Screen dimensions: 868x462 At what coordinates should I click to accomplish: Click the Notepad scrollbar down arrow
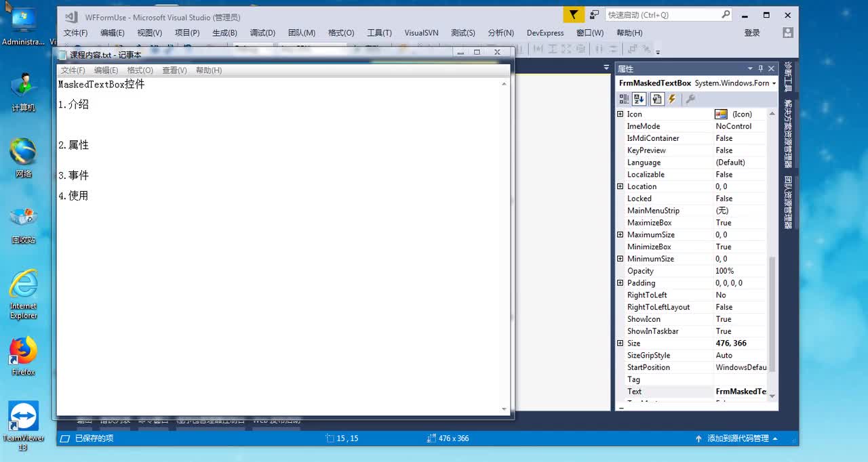point(504,409)
